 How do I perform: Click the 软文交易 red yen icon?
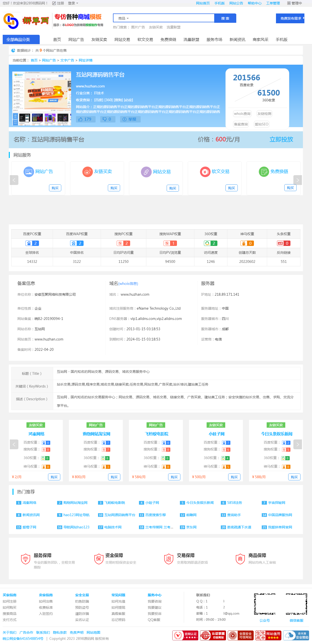(x=205, y=172)
